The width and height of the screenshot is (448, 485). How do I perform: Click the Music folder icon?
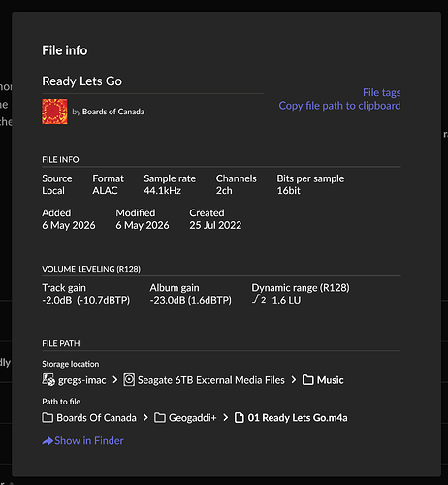click(307, 380)
